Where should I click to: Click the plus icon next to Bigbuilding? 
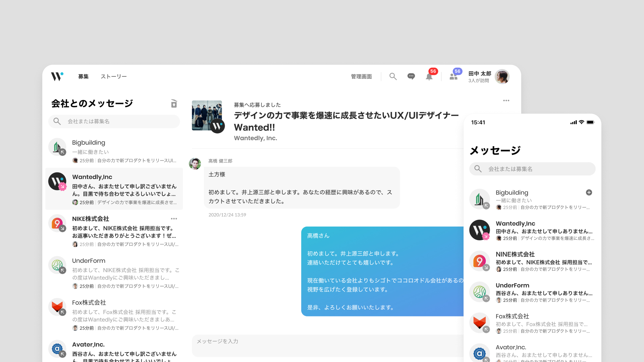pos(589,192)
